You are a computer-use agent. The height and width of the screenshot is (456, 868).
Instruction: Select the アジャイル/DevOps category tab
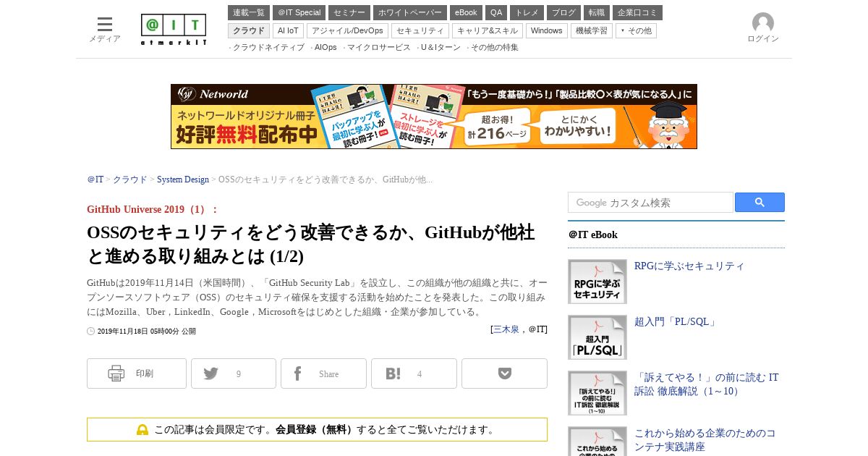(x=347, y=30)
